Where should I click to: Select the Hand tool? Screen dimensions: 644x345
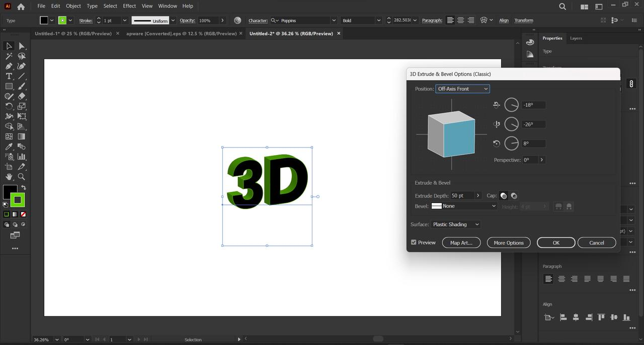click(x=9, y=177)
